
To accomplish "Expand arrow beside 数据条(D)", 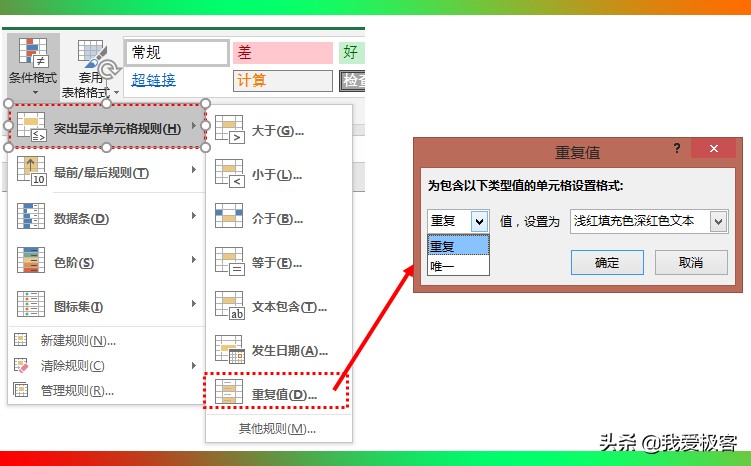I will tap(193, 216).
